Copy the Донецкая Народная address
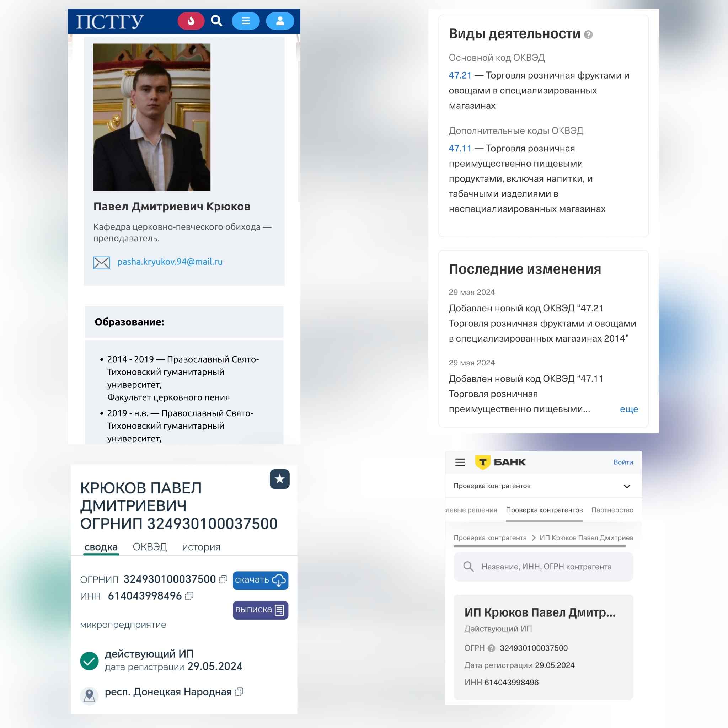 [239, 692]
